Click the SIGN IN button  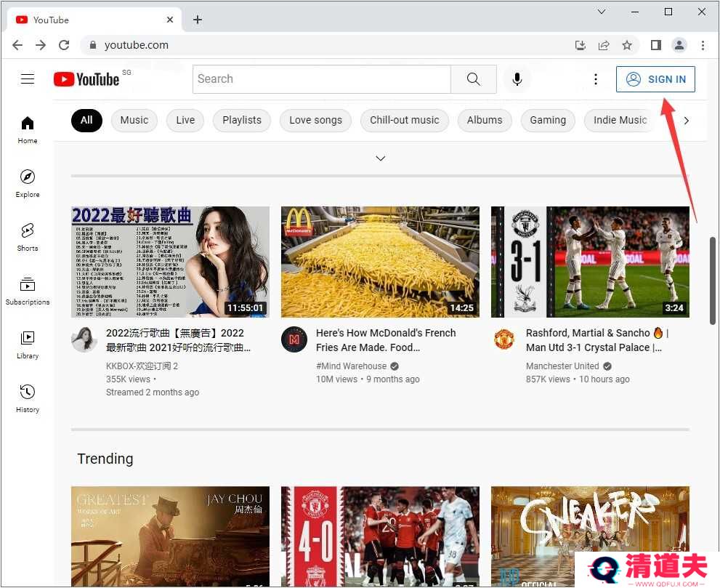coord(655,79)
